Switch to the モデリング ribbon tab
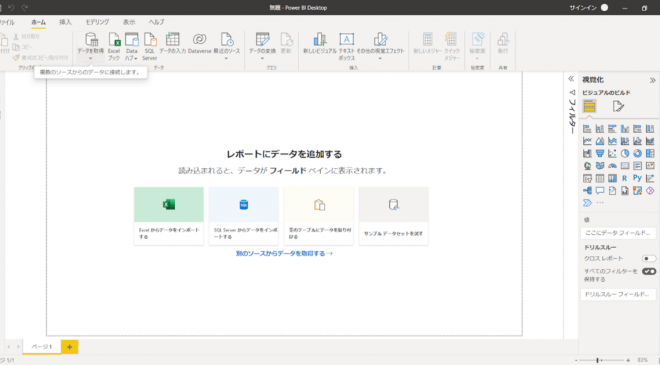The image size is (660, 365). pyautogui.click(x=97, y=22)
